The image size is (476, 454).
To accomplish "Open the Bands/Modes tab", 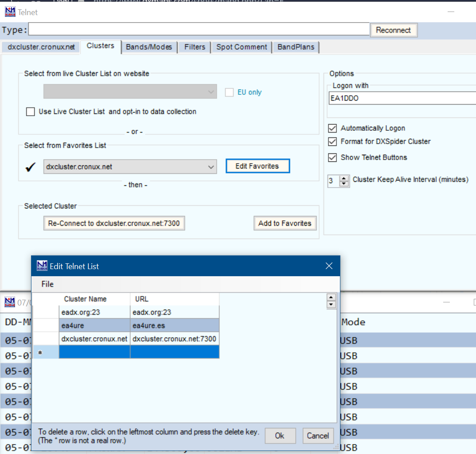I will 149,47.
